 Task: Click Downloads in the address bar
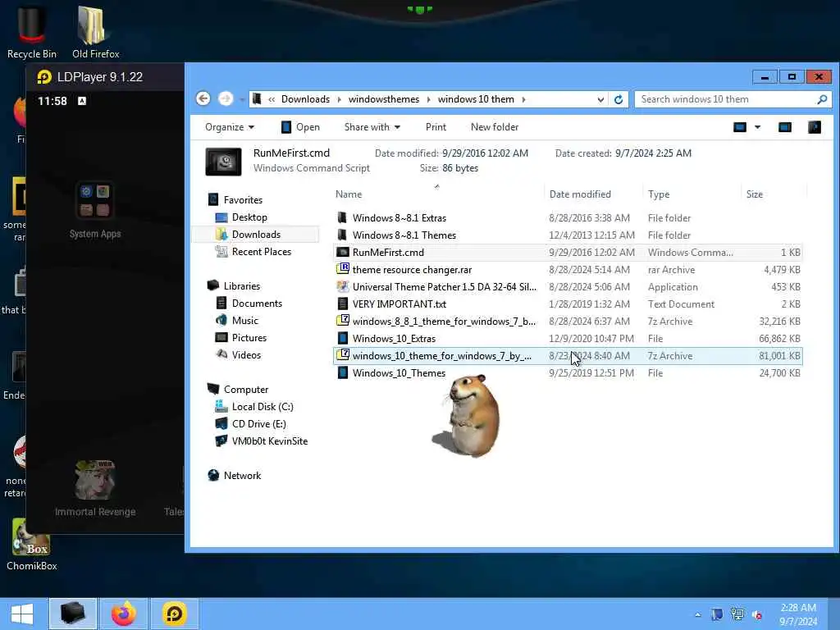pyautogui.click(x=305, y=99)
